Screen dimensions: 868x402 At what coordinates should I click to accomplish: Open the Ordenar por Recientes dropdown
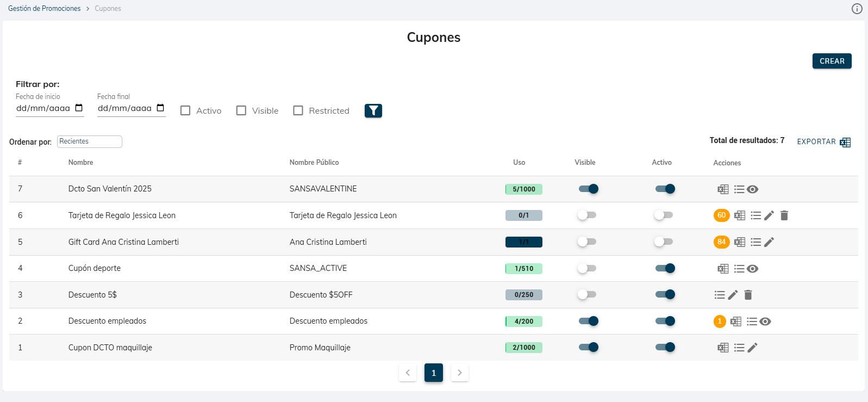tap(90, 141)
